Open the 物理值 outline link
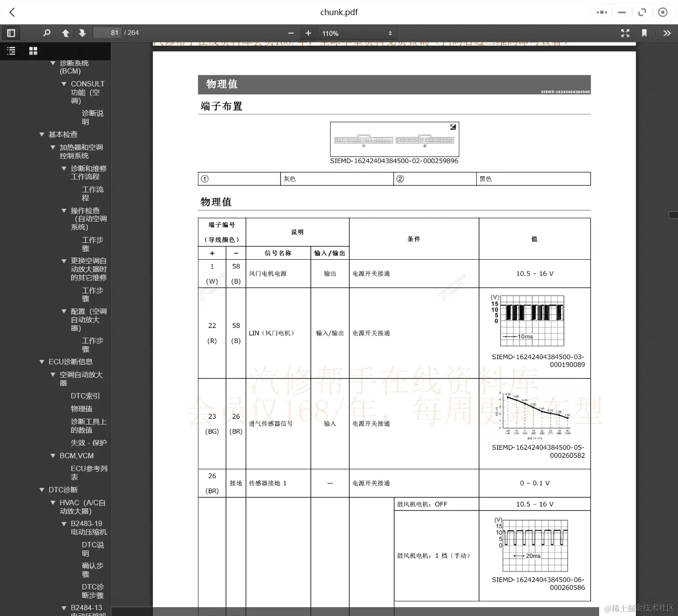678x616 pixels. tap(82, 409)
